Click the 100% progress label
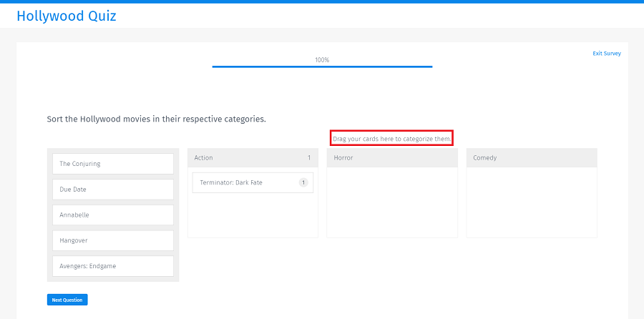This screenshot has height=319, width=644. click(x=322, y=60)
